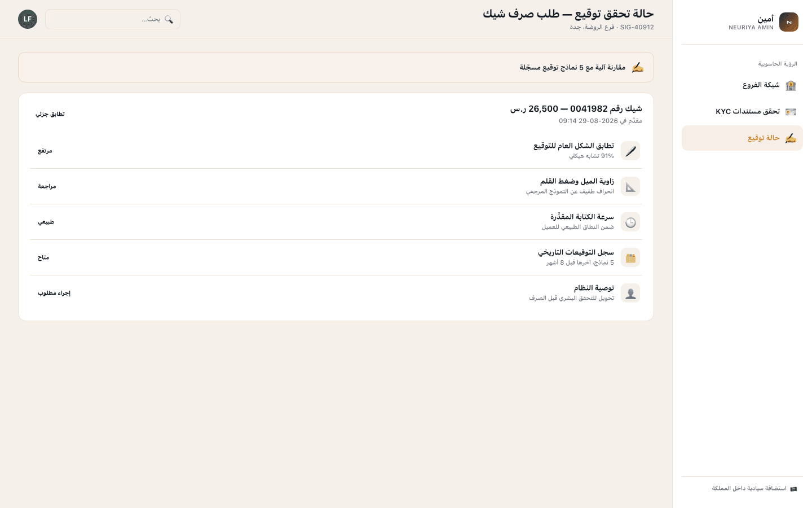Click the flag icon beside استضافة سيادية داخل المملكة
The image size is (812, 508).
(x=793, y=489)
